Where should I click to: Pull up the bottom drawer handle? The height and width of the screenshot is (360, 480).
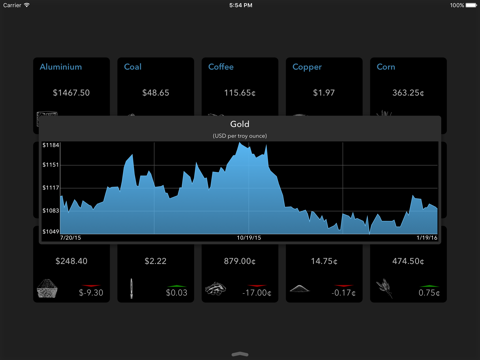(240, 354)
